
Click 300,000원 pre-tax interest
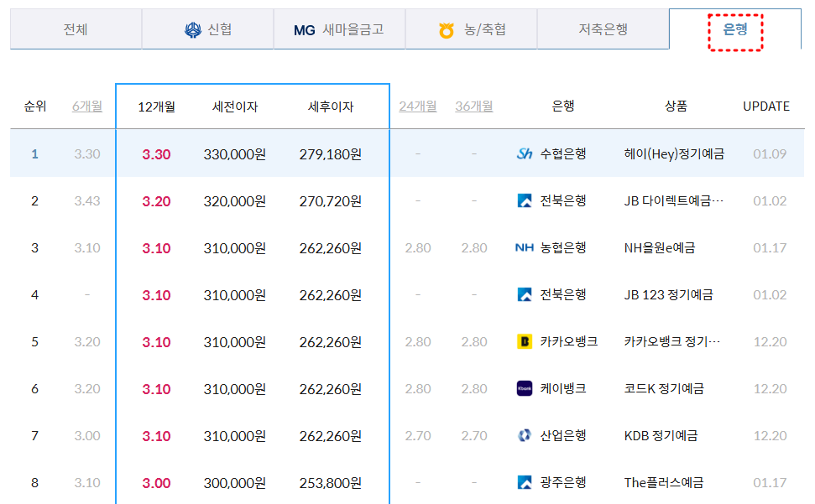click(x=235, y=483)
